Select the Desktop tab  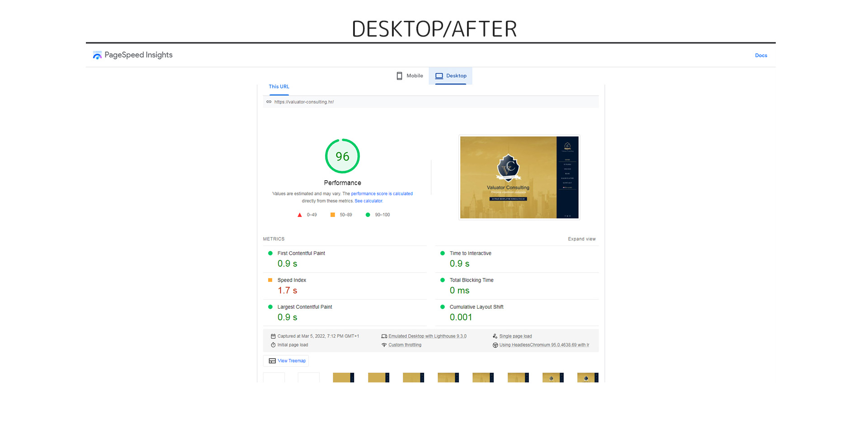[451, 76]
